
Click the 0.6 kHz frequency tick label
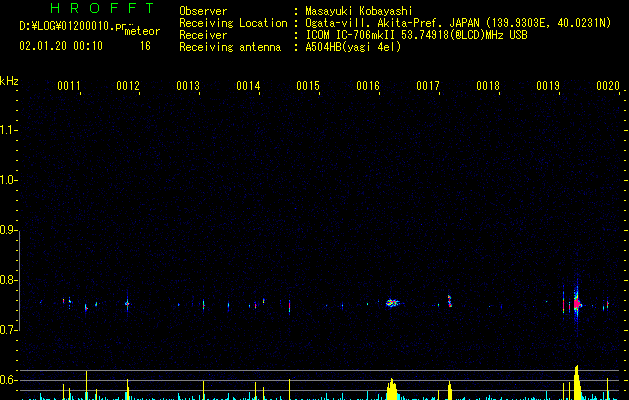(7, 380)
